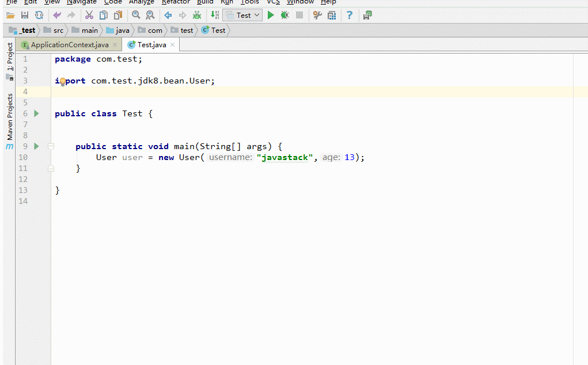The image size is (588, 365).
Task: Close the ApplicationContext.java tab
Action: pyautogui.click(x=115, y=44)
